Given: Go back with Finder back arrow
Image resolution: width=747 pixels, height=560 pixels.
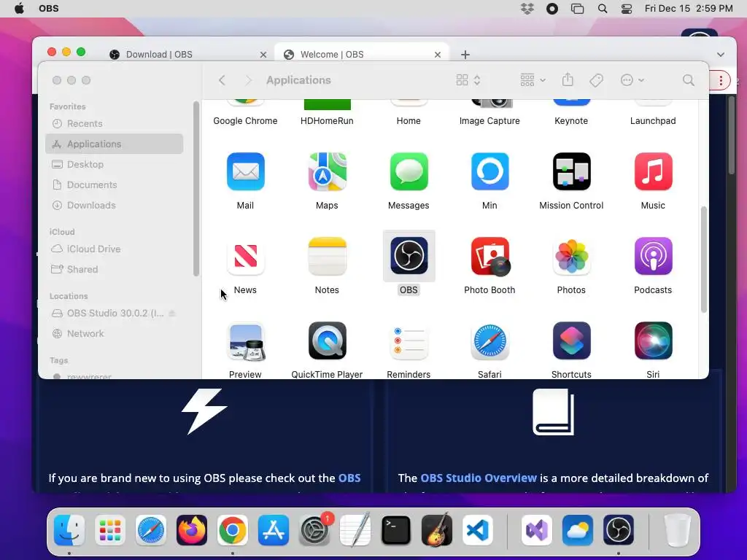Looking at the screenshot, I should coord(222,80).
